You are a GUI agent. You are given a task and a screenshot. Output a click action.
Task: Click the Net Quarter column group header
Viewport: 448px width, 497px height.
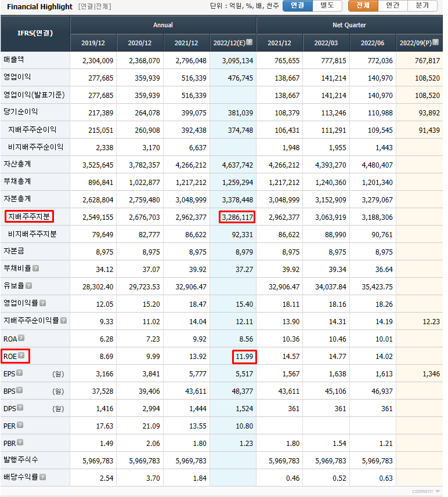pos(349,25)
